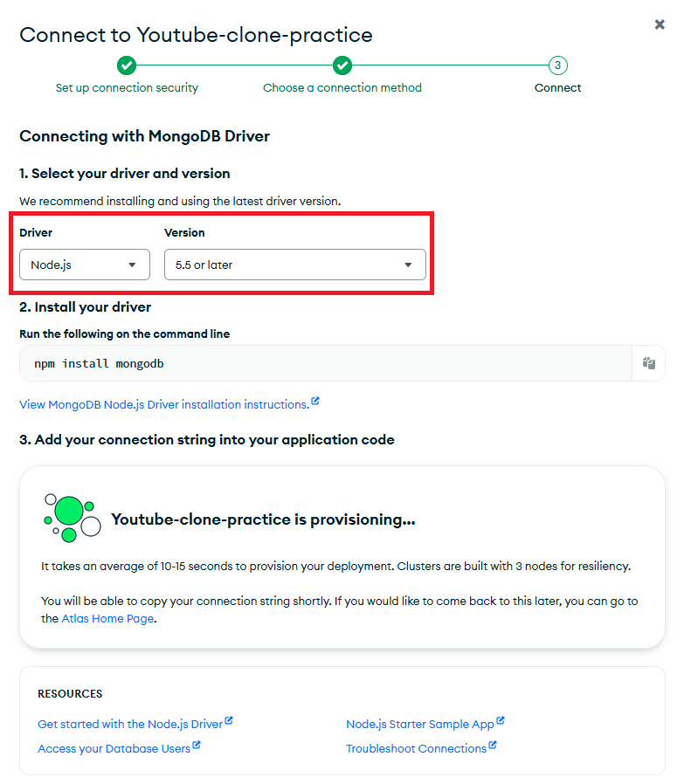684x784 pixels.
Task: Open Get started with the Node.js Driver
Action: 130,724
